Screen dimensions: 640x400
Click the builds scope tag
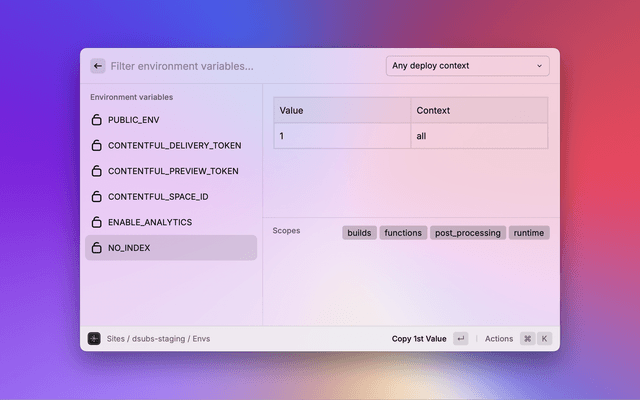[359, 233]
